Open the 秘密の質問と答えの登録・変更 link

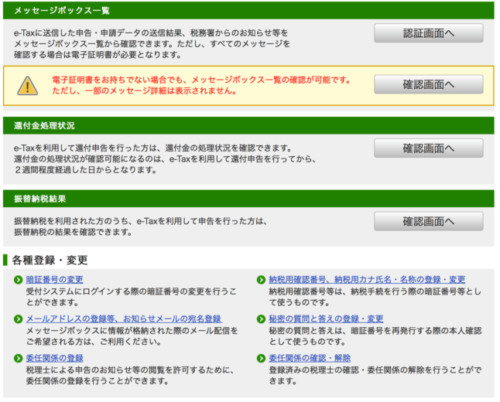tap(326, 319)
